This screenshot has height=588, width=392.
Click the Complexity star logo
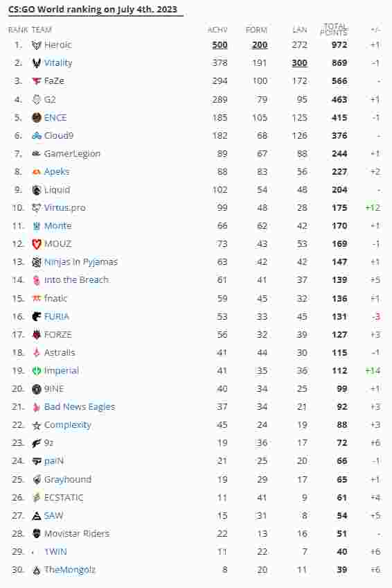pyautogui.click(x=36, y=425)
